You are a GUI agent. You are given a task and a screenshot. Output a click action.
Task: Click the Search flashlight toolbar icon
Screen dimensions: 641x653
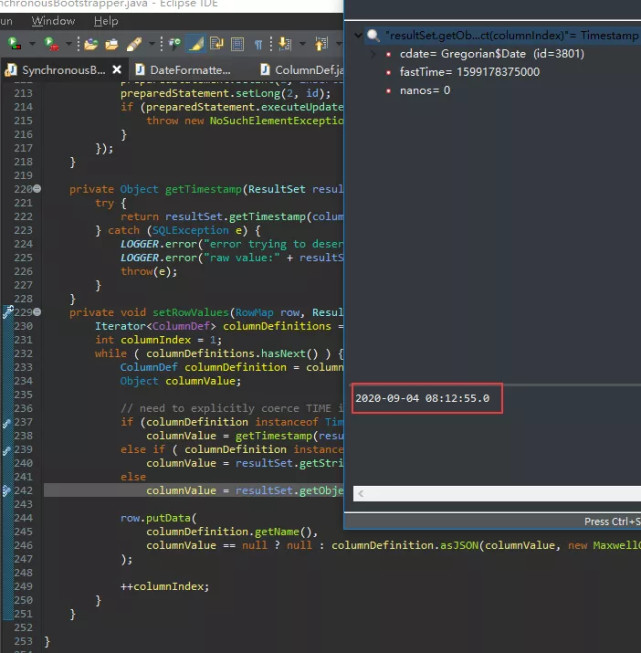pos(134,44)
